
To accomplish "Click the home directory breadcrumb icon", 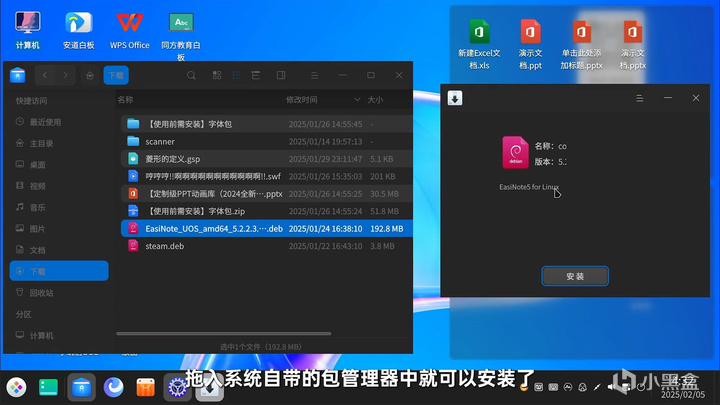I will (90, 75).
